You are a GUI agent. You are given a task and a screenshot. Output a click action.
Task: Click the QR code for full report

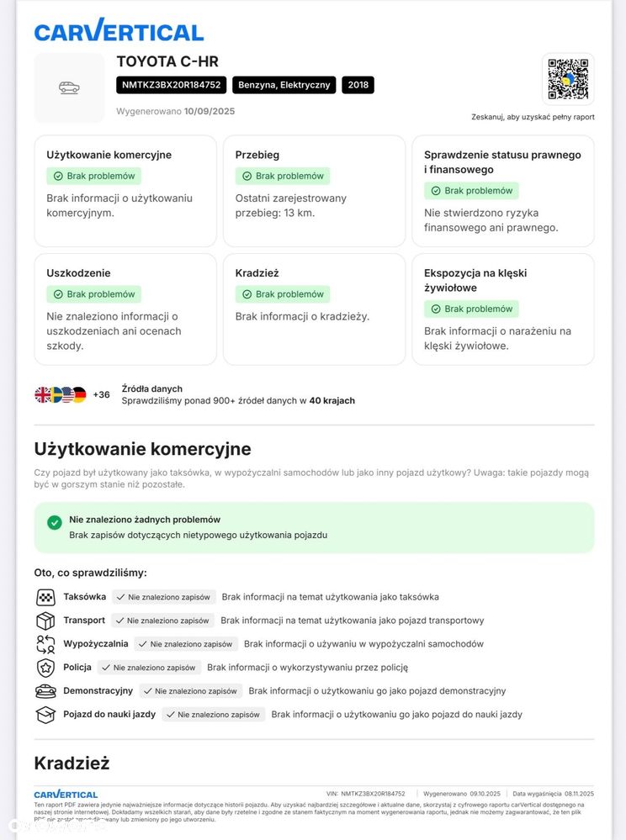point(568,79)
